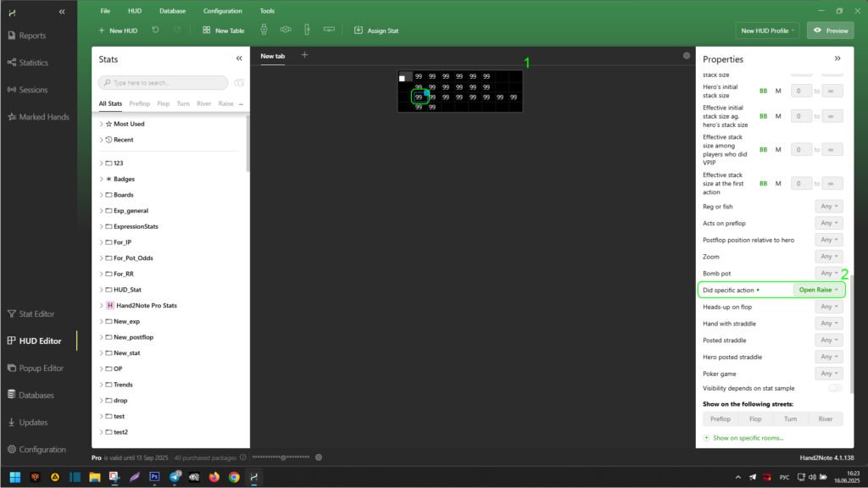Switch to the Preflop stats tab
The height and width of the screenshot is (488, 868).
click(x=140, y=103)
